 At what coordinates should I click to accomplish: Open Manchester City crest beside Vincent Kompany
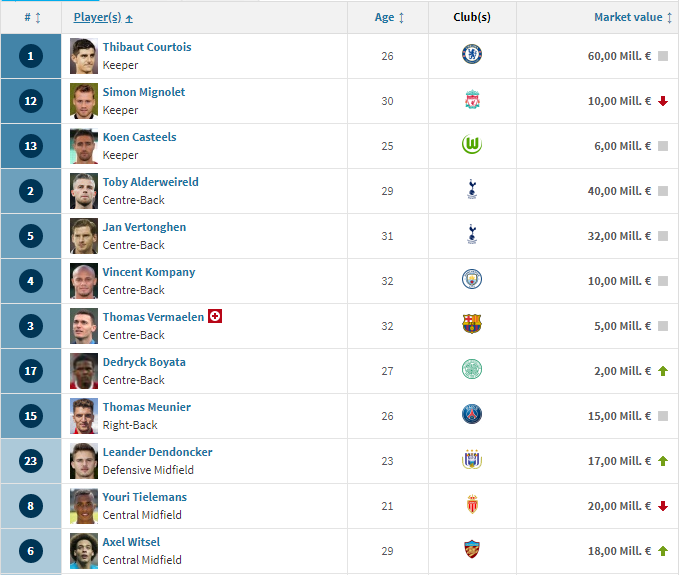(472, 279)
